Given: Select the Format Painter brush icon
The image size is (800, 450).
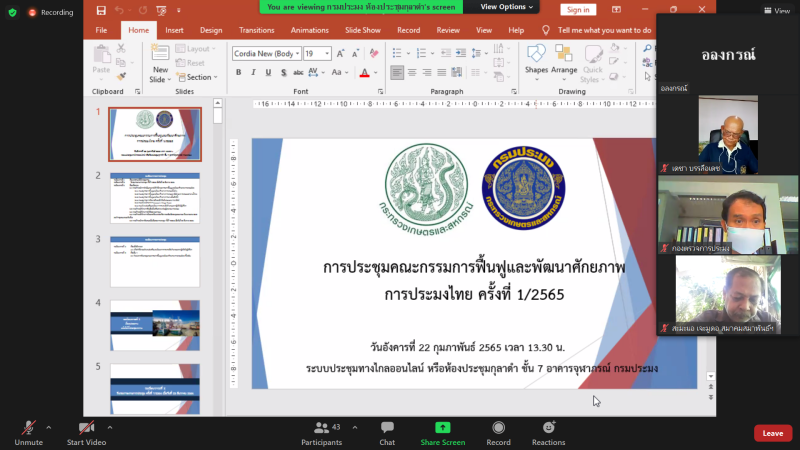Looking at the screenshot, I should (121, 77).
